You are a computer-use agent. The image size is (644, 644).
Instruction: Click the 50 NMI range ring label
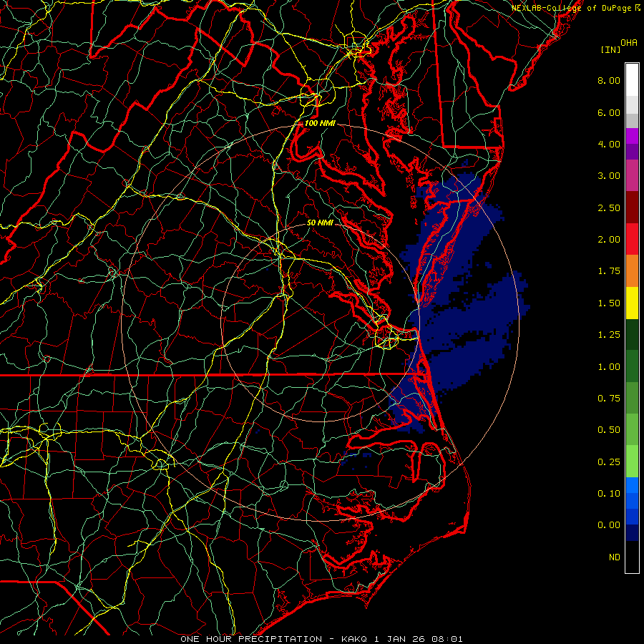click(x=320, y=223)
